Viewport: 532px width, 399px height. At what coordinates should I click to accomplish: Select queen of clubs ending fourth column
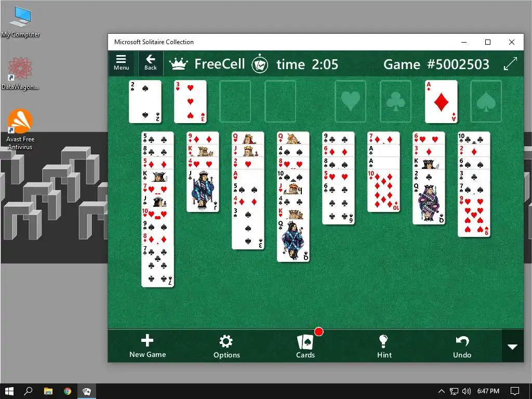pos(293,241)
